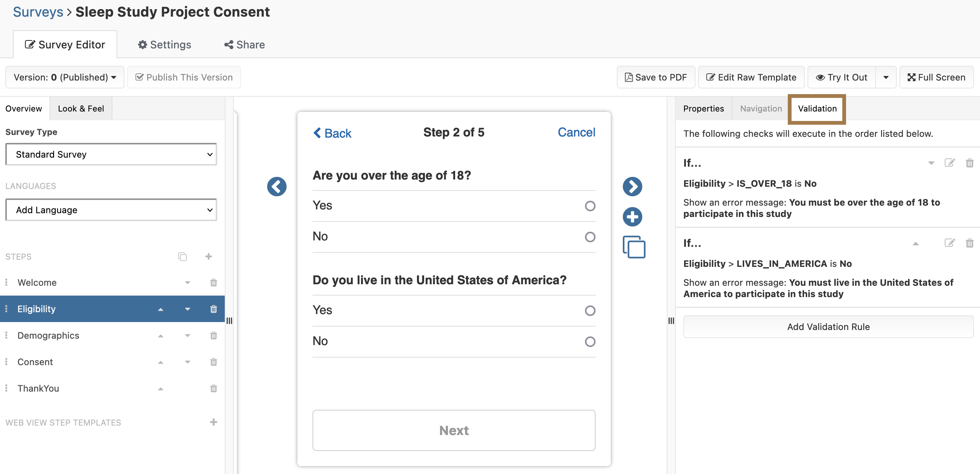Expand the Version 0 (Published) dropdown

pos(65,77)
